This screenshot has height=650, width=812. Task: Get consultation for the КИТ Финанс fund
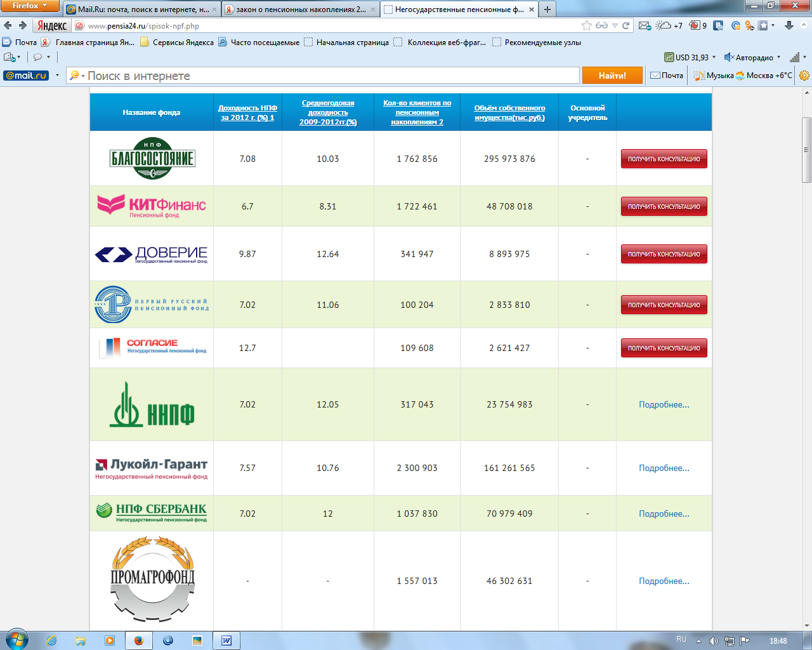click(x=664, y=206)
